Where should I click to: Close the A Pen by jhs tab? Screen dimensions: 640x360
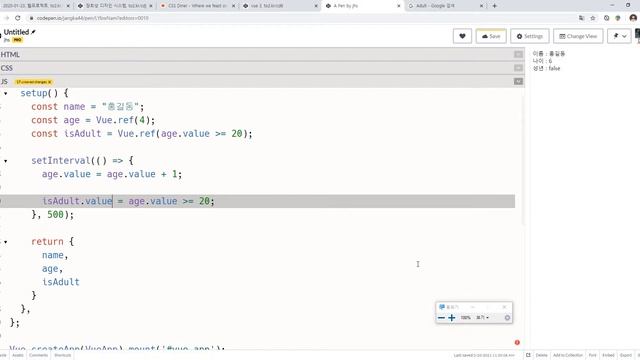399,6
